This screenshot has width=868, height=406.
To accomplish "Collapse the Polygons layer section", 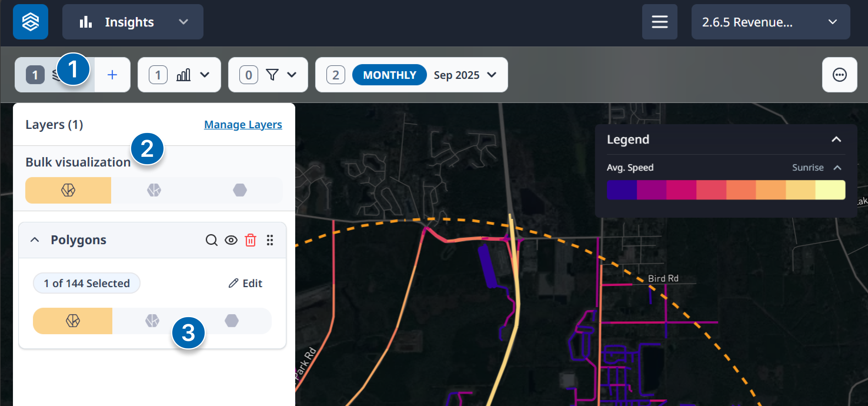I will point(35,240).
